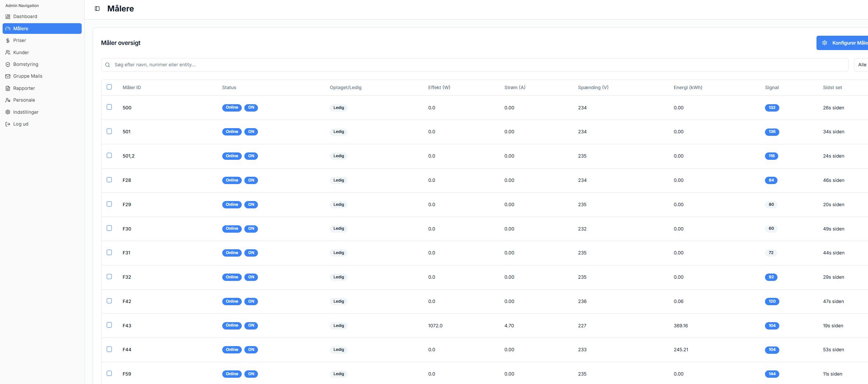Viewport: 868px width, 384px height.
Task: Click the sidebar collapse panel icon
Action: coord(97,8)
